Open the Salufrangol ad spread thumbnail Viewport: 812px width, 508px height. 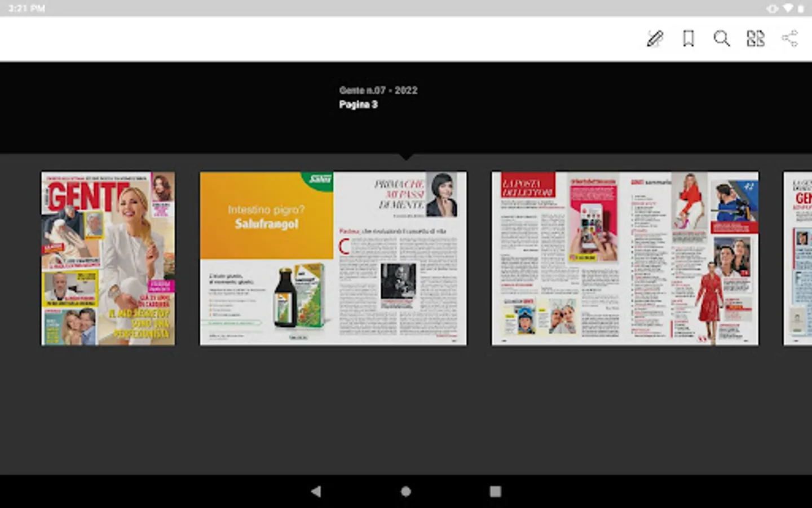click(x=333, y=259)
